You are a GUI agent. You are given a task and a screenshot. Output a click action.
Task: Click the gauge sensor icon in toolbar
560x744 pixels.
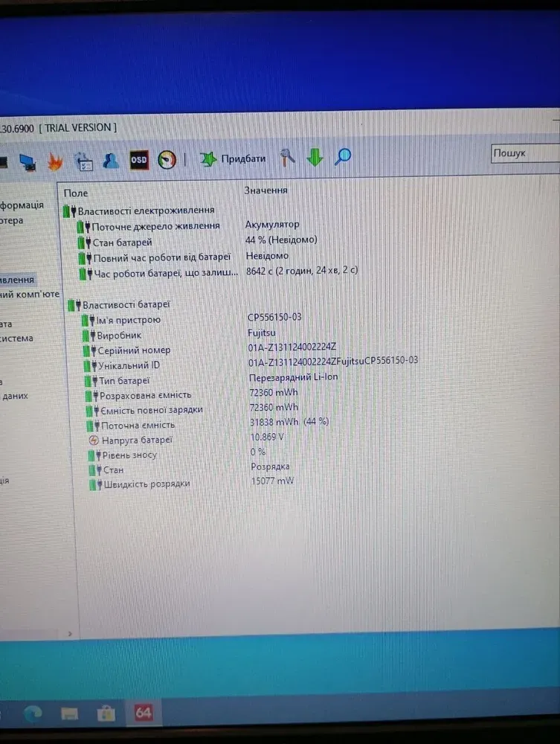167,159
